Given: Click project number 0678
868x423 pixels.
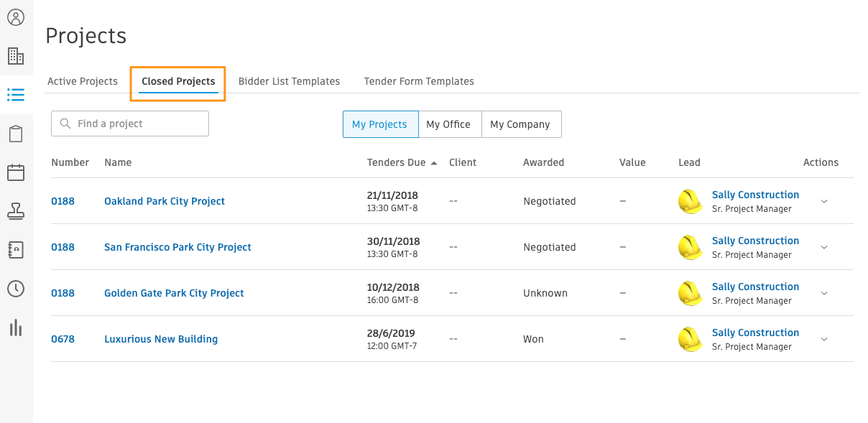Looking at the screenshot, I should (x=63, y=339).
